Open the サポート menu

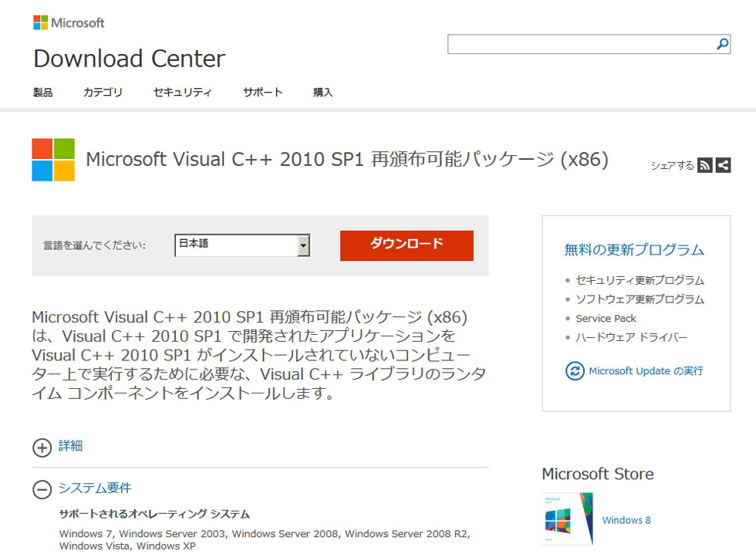point(263,92)
